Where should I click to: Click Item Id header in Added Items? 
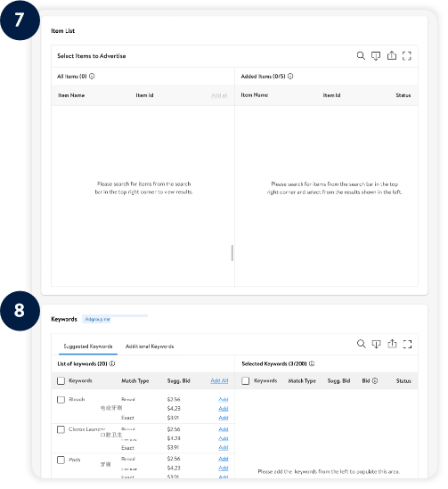(x=331, y=95)
